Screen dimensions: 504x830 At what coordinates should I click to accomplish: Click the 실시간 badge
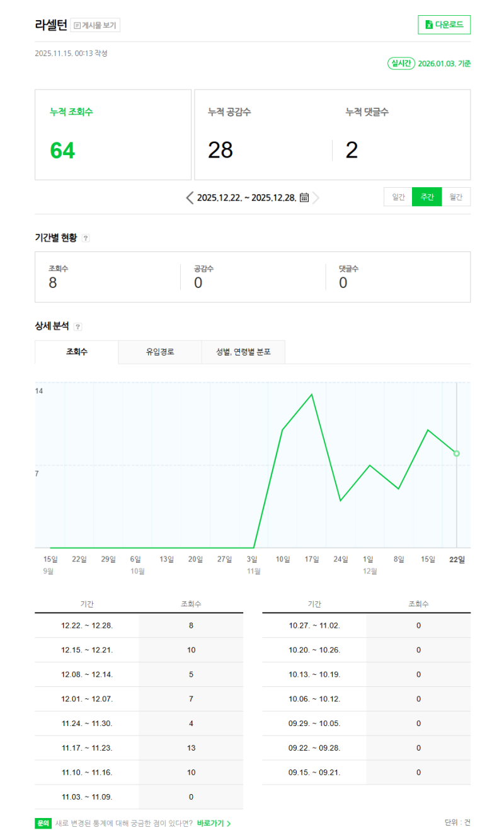[x=401, y=63]
